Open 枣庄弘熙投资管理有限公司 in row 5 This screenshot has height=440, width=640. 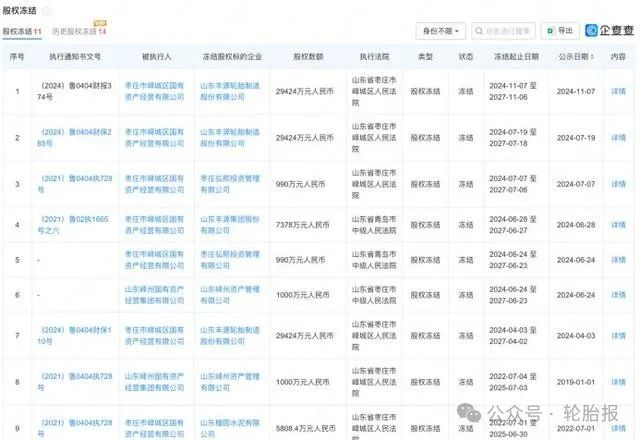pyautogui.click(x=230, y=260)
